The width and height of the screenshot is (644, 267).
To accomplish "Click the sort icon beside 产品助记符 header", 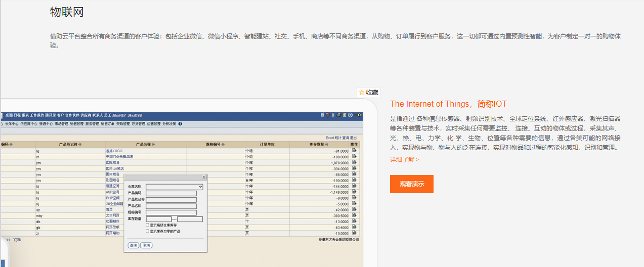I will tap(79, 145).
